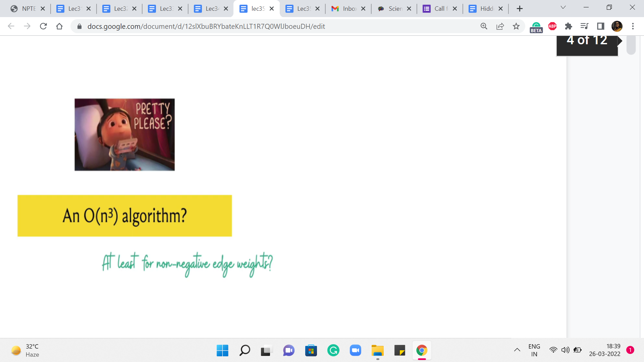
Task: Open the media controls icon
Action: tap(585, 26)
